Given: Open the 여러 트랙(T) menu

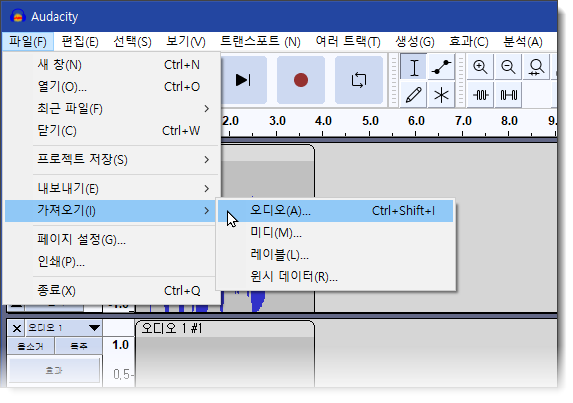Looking at the screenshot, I should (x=348, y=42).
